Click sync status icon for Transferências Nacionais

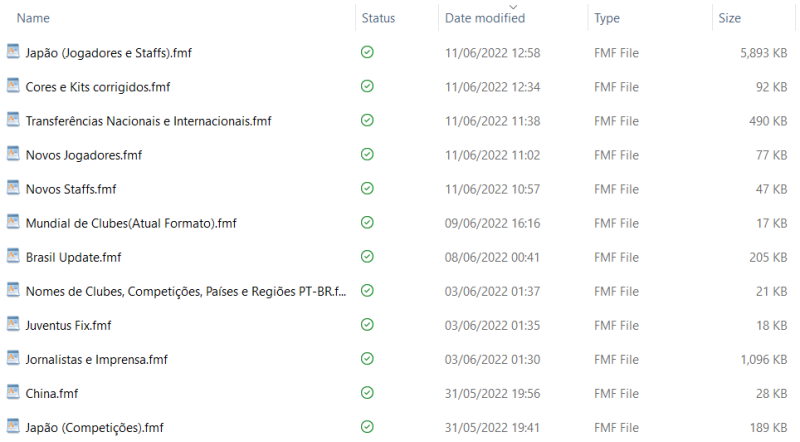click(x=367, y=120)
